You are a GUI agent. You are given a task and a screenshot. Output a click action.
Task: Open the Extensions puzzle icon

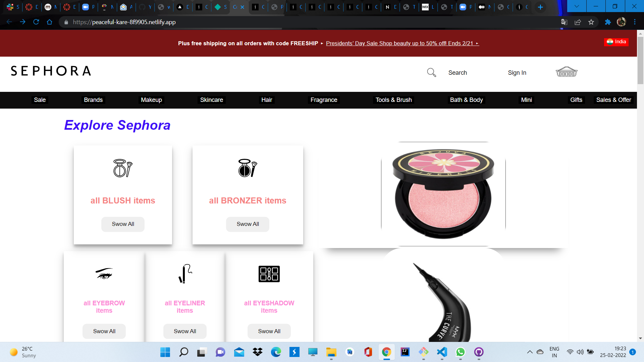(608, 22)
